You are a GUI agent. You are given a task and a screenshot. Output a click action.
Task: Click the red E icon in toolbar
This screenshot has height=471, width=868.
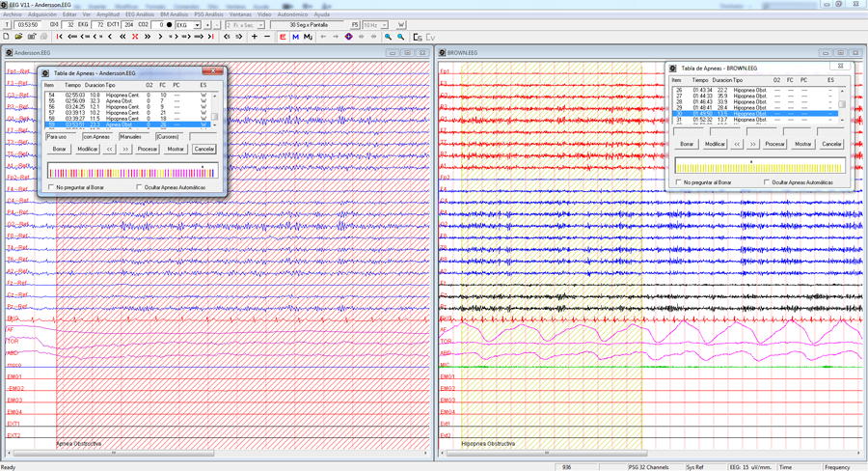coord(283,37)
